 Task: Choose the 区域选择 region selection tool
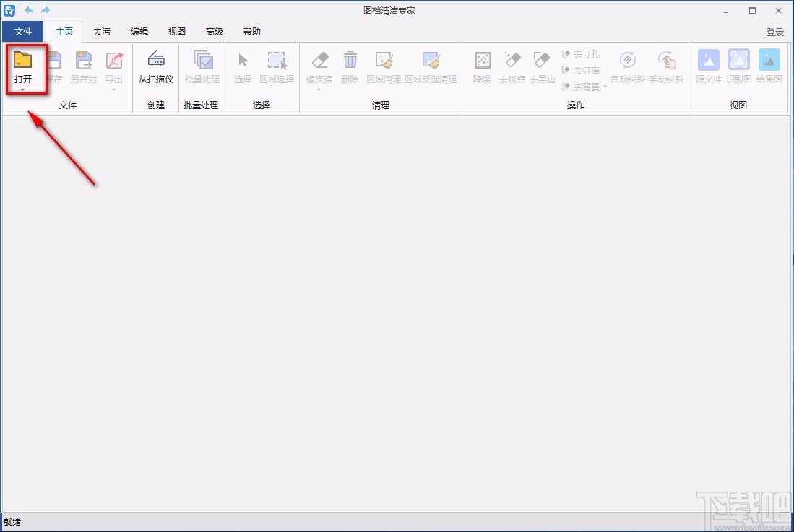(x=277, y=60)
